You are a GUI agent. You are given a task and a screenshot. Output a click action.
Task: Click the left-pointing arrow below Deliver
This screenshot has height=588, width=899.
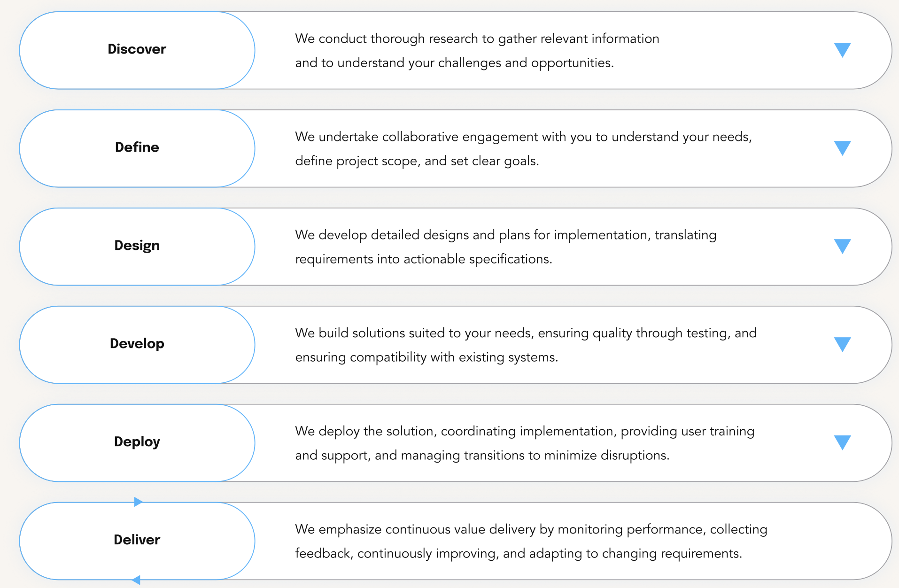click(x=136, y=580)
